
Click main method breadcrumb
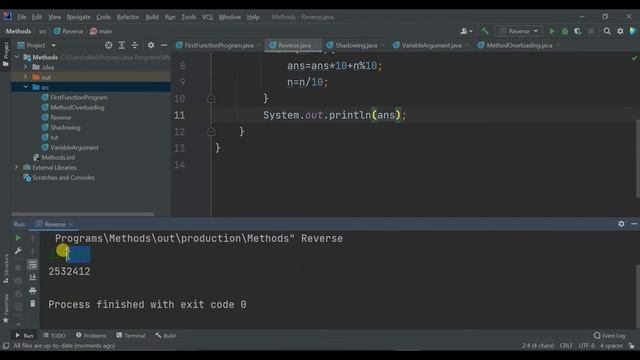pyautogui.click(x=101, y=31)
